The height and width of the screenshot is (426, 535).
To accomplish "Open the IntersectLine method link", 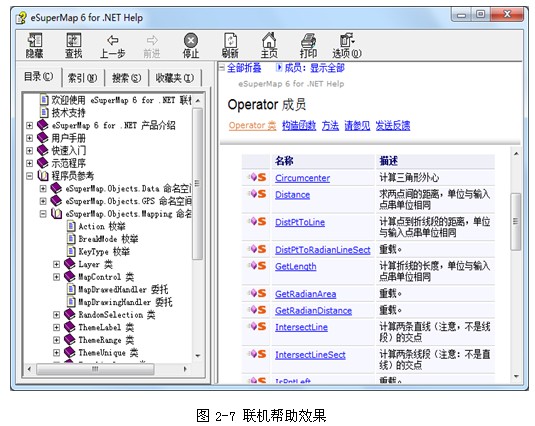I will tap(301, 327).
